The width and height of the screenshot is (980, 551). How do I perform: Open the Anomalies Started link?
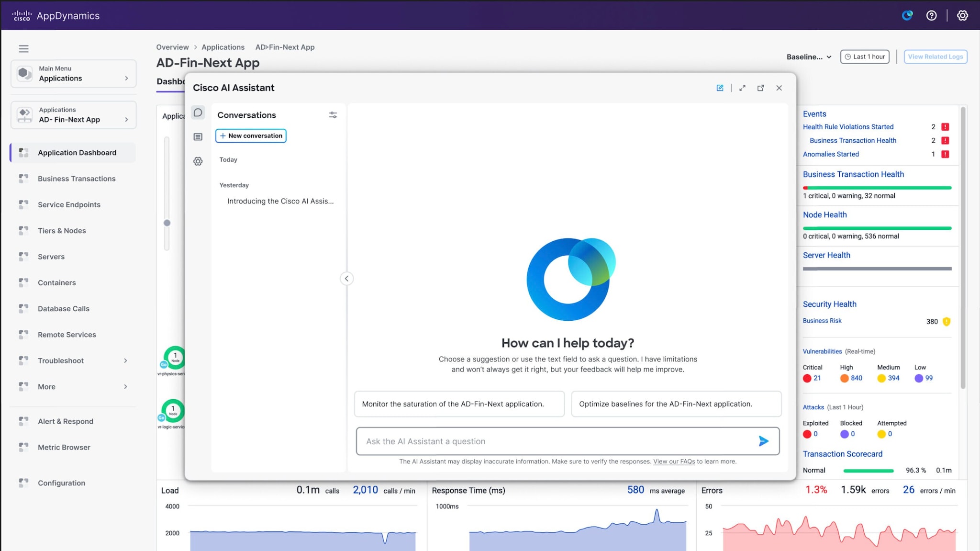(831, 154)
